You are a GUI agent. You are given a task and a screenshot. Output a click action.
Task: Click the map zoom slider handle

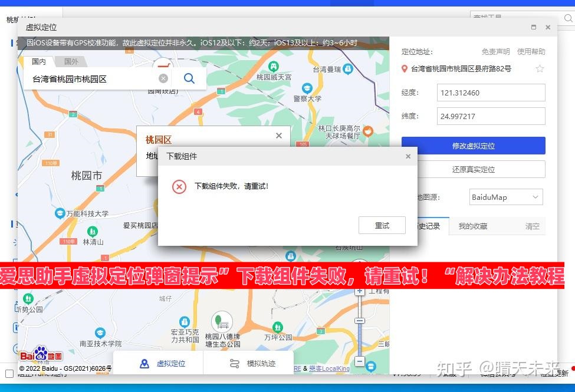pos(360,321)
